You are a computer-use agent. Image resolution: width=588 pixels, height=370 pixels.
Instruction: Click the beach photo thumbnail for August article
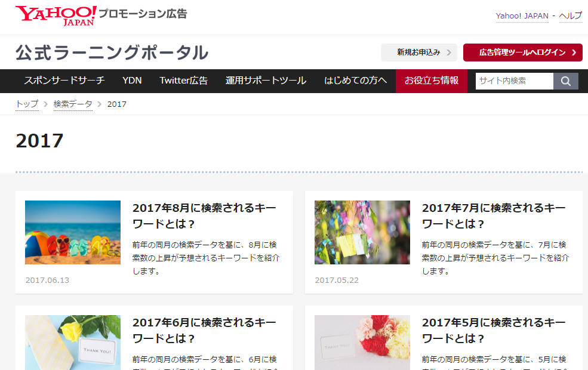pyautogui.click(x=72, y=232)
